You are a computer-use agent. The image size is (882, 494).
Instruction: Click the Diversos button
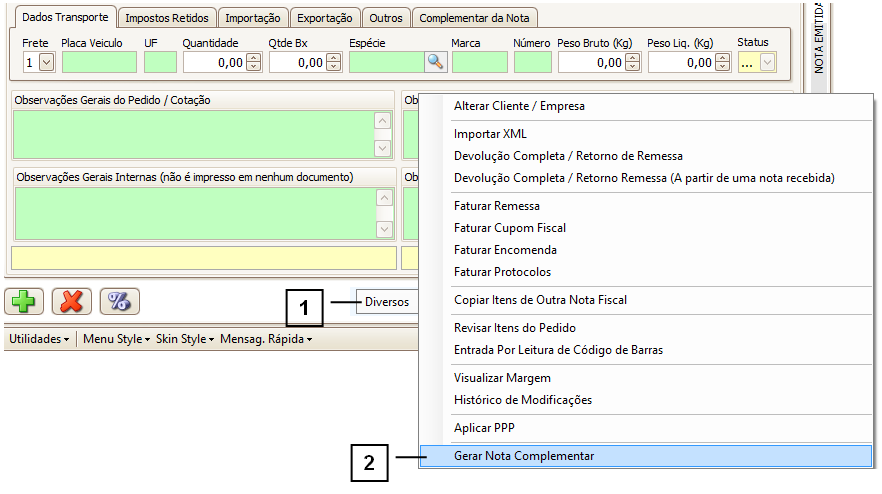point(386,302)
